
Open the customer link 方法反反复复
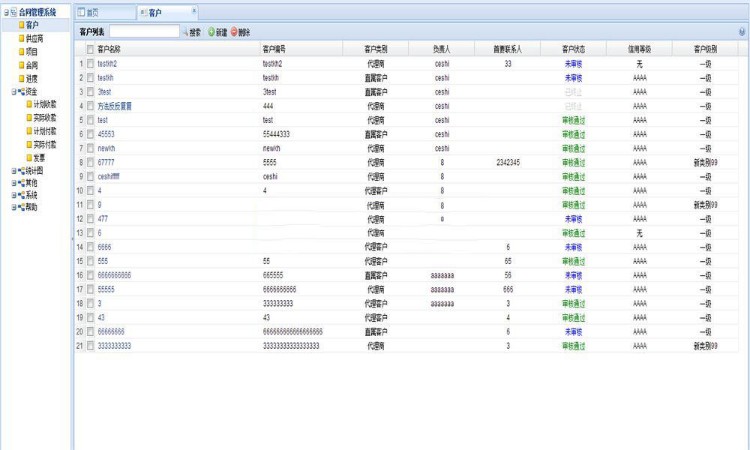tap(115, 105)
